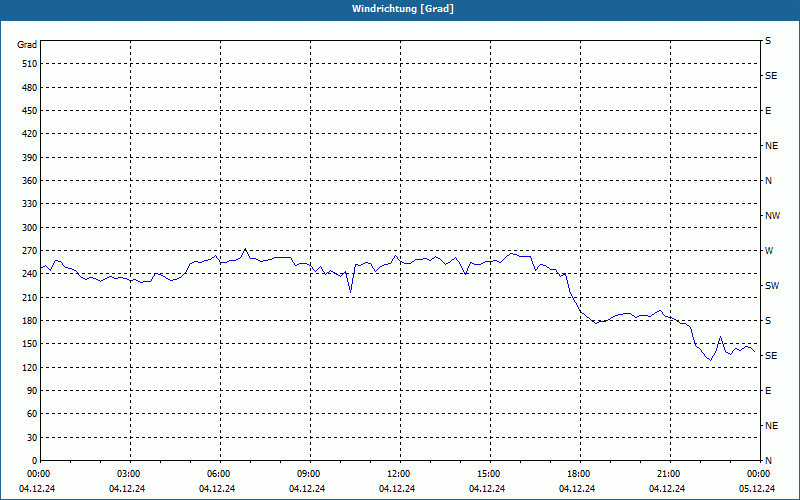Image resolution: width=800 pixels, height=500 pixels.
Task: Click the "03:00" time label
Action: point(130,474)
